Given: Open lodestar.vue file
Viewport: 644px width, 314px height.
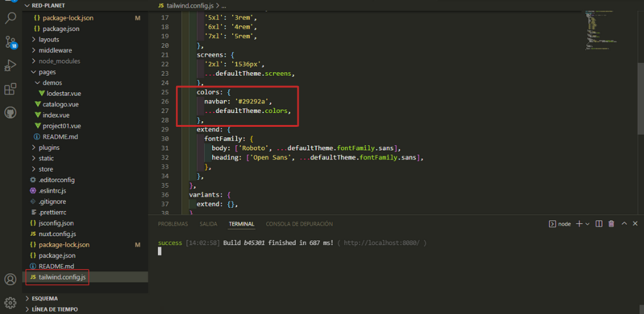Looking at the screenshot, I should 64,94.
